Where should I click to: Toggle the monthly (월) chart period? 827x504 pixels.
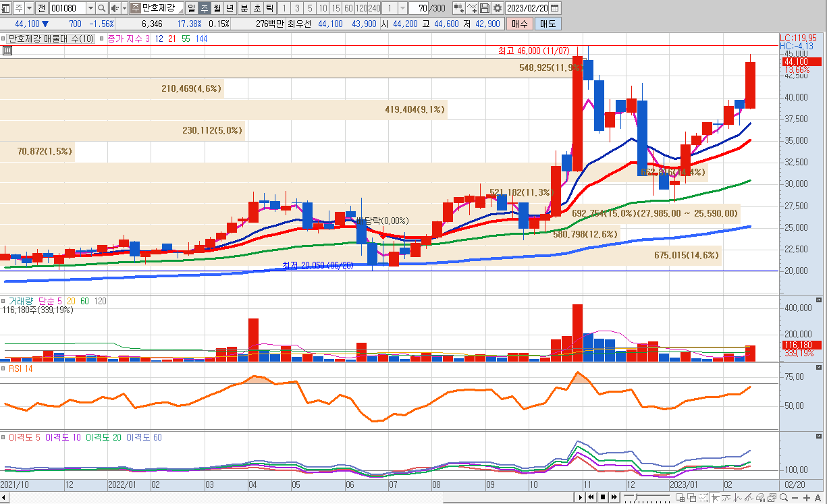click(x=217, y=8)
